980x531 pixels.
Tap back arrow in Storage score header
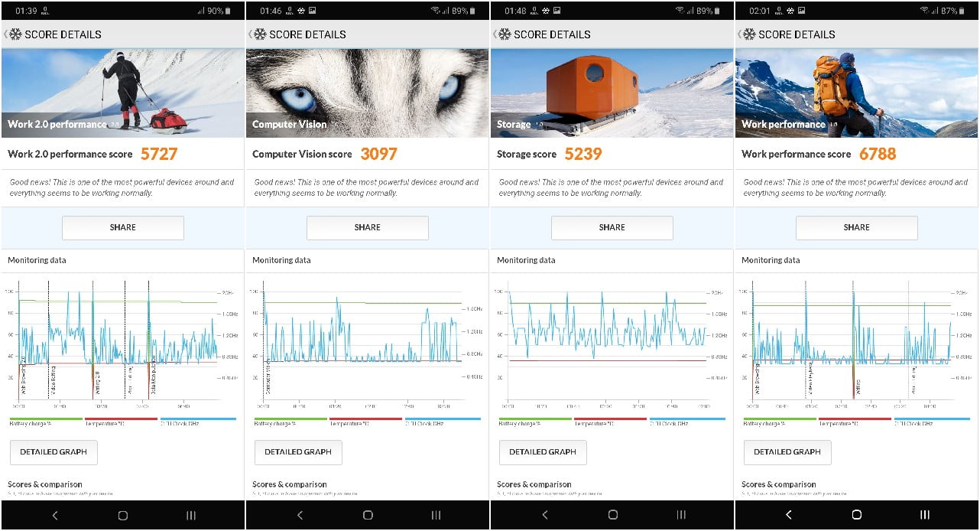(x=495, y=34)
